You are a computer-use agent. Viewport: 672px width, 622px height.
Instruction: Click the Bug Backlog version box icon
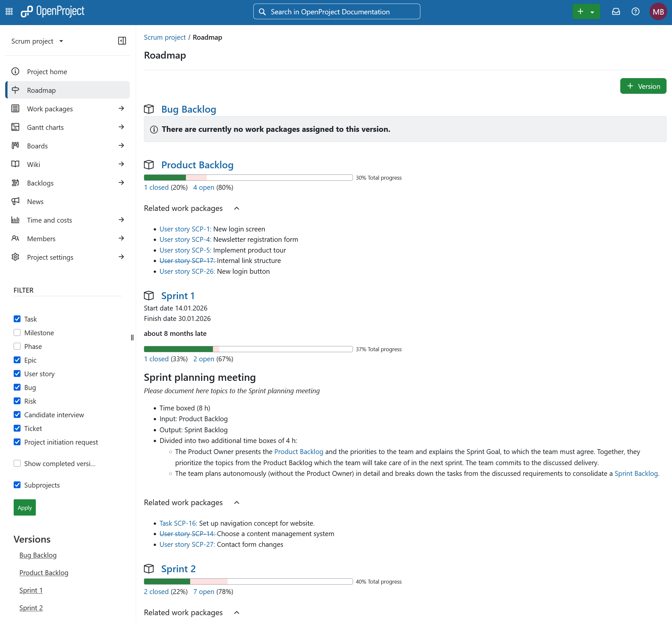(x=149, y=109)
